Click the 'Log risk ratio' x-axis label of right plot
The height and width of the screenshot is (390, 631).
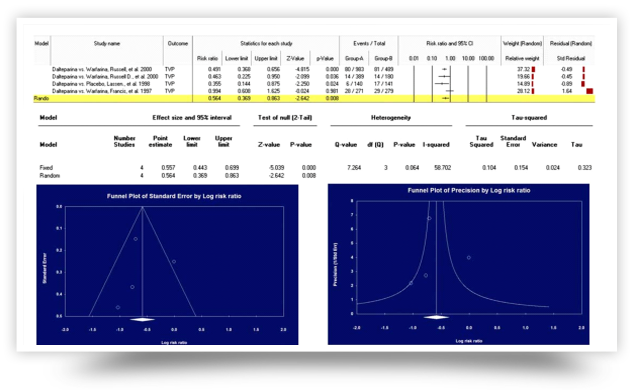[x=469, y=341]
